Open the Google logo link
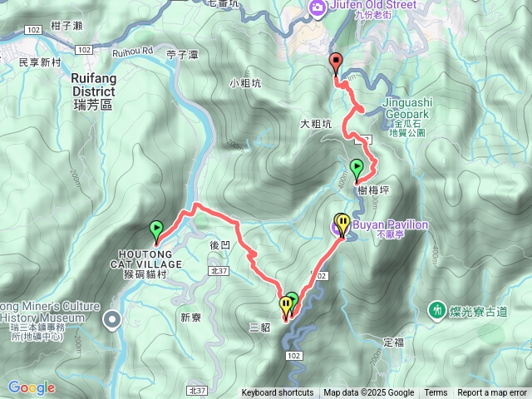Viewport: 532px width, 399px height. click(32, 387)
